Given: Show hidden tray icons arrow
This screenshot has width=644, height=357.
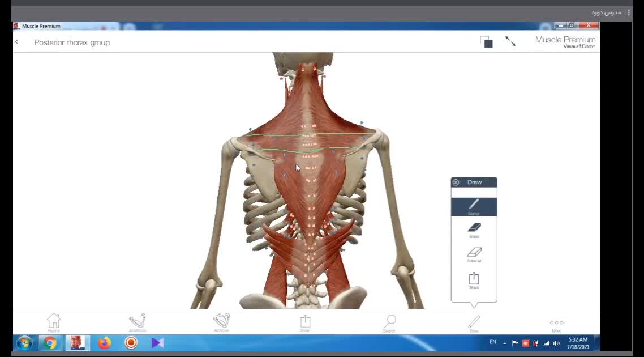Looking at the screenshot, I should 505,343.
